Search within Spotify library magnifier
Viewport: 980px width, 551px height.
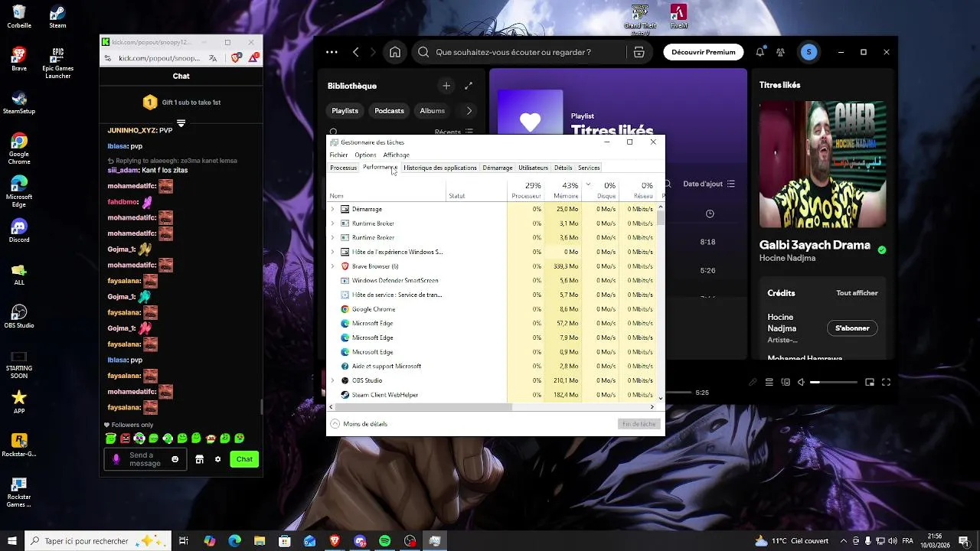pos(333,132)
